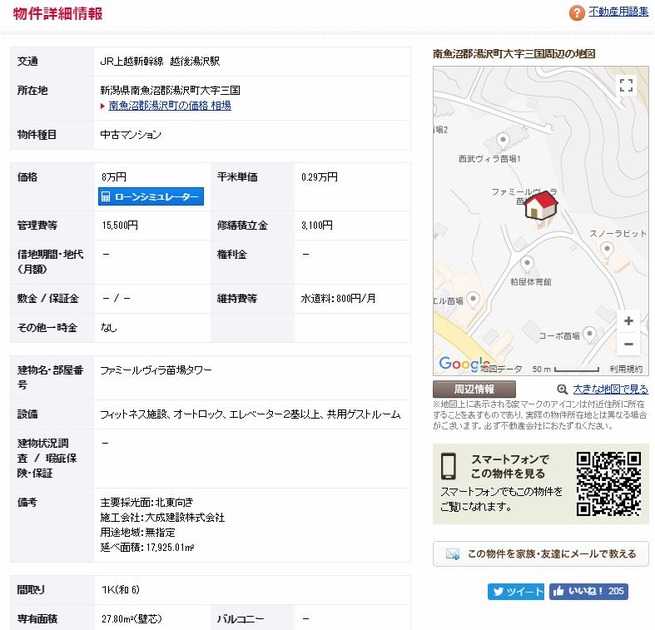
Task: Share via the ツイート button
Action: click(515, 592)
